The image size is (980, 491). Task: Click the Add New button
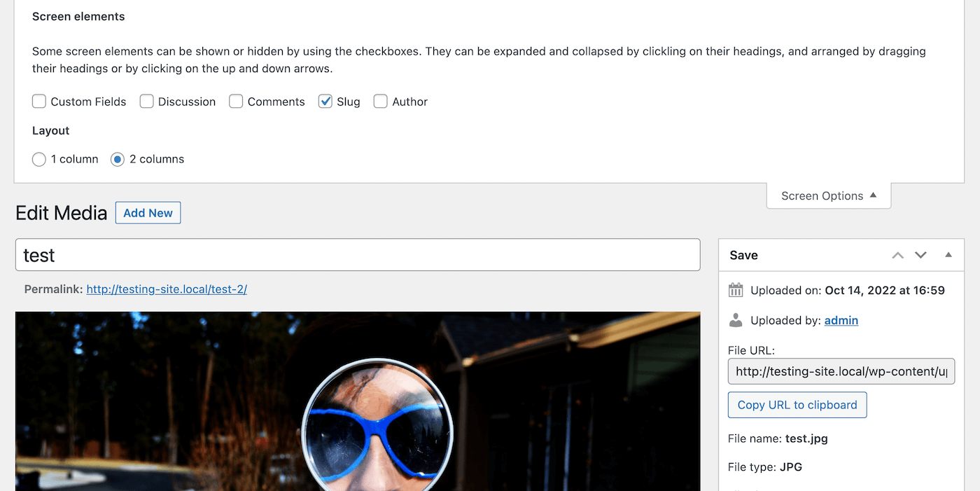pyautogui.click(x=148, y=213)
